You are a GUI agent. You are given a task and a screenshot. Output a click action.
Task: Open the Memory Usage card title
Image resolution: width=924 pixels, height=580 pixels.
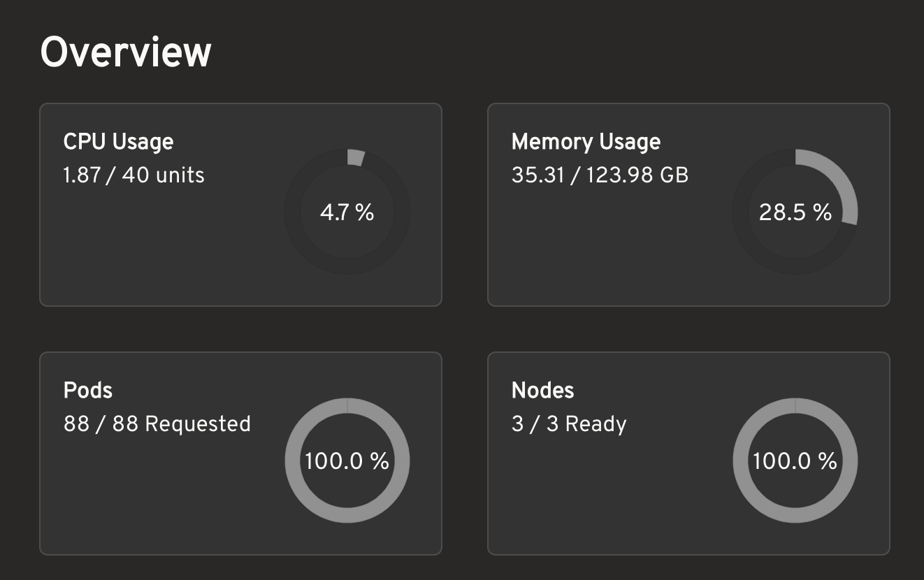click(x=586, y=142)
